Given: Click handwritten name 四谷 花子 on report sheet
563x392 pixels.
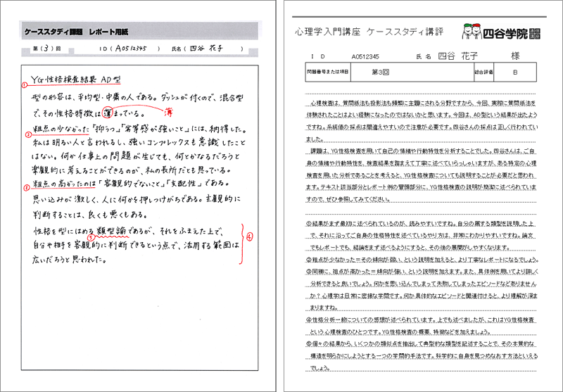Looking at the screenshot, I should click(206, 48).
